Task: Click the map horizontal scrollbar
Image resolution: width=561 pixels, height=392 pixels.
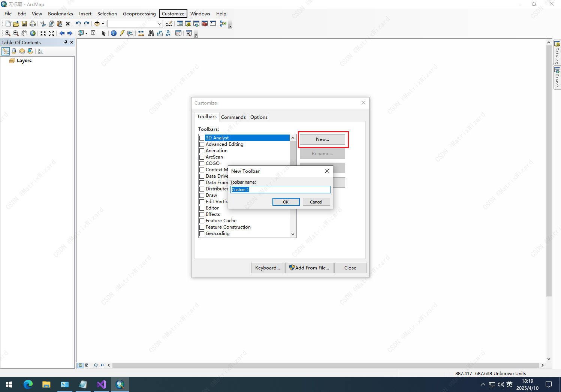Action: click(x=325, y=365)
